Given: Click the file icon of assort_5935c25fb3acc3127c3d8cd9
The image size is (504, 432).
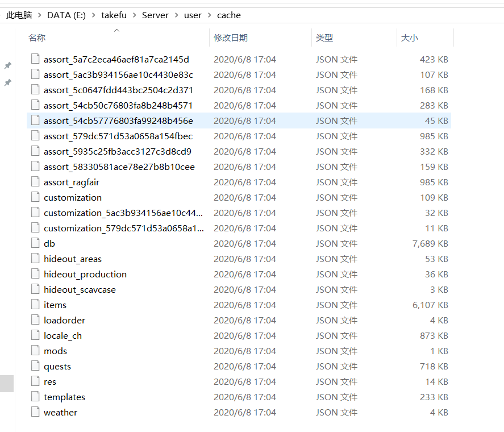Looking at the screenshot, I should [35, 151].
